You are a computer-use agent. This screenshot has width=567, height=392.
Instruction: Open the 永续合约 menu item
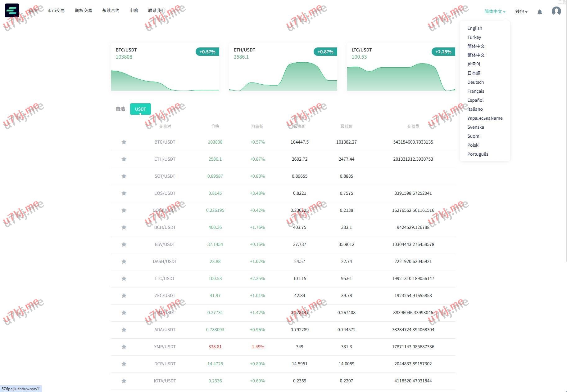pyautogui.click(x=111, y=11)
